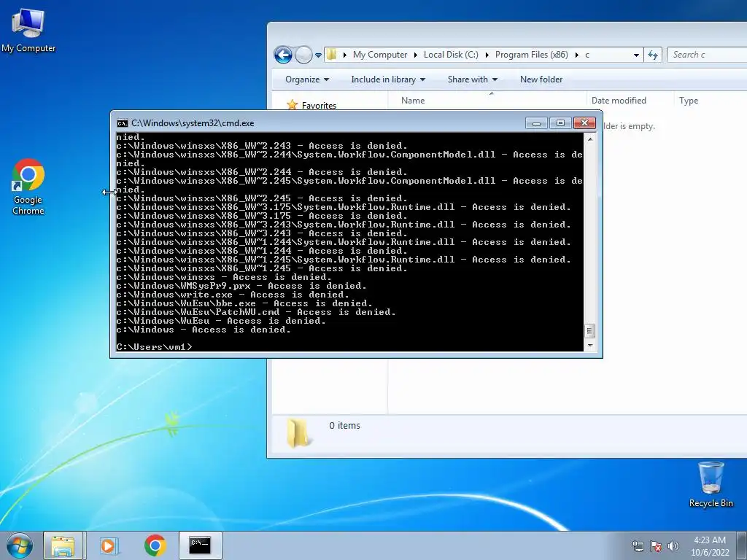747x560 pixels.
Task: Click Explorer's Forward navigation button
Action: tap(303, 55)
